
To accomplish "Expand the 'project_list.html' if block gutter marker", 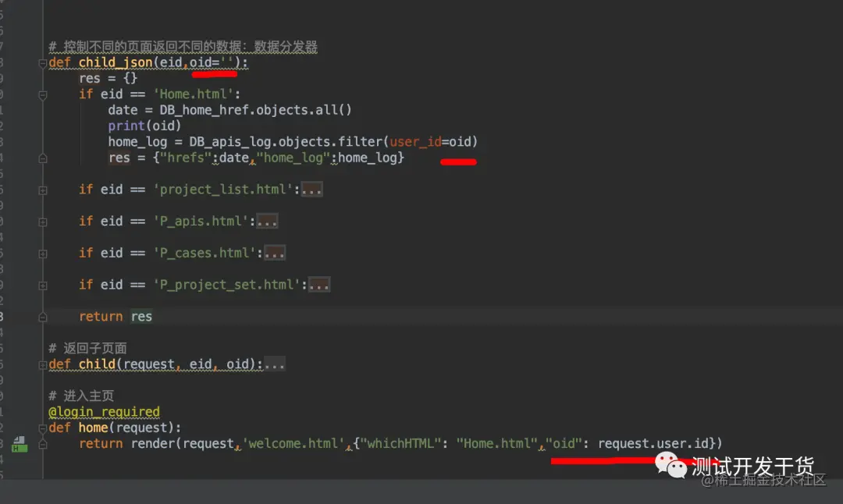I will pos(42,190).
